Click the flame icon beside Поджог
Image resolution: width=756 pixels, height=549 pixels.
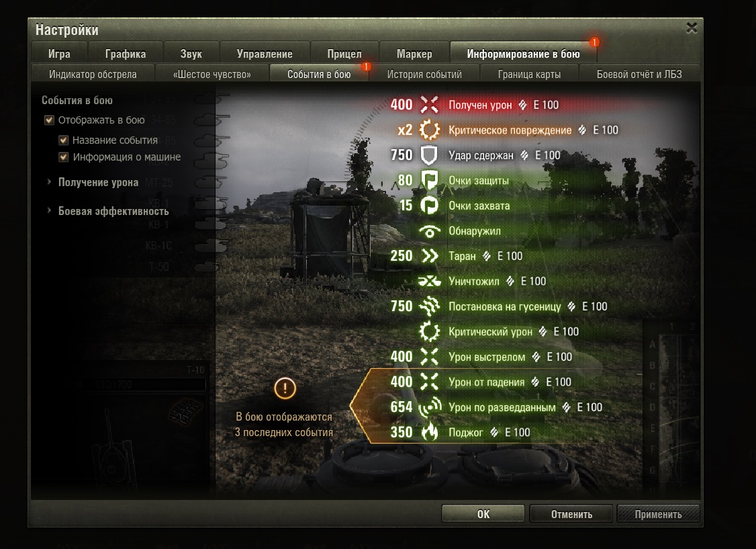point(429,432)
